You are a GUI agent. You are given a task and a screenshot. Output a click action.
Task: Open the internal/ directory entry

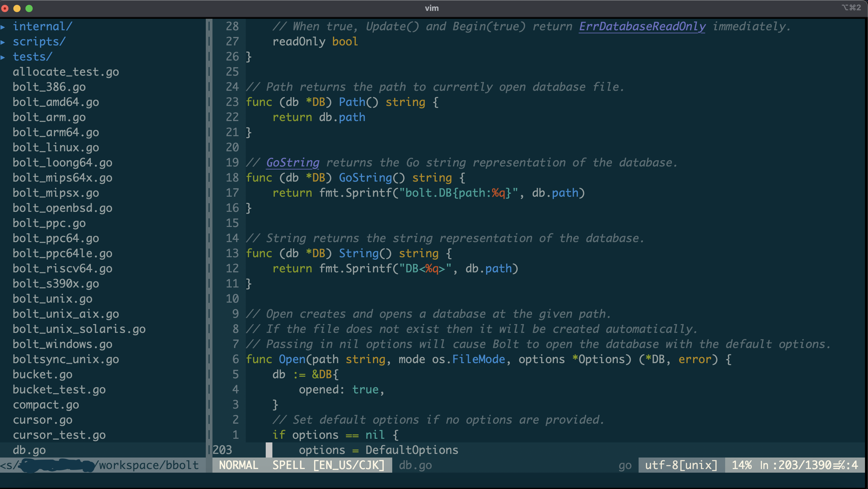[42, 26]
